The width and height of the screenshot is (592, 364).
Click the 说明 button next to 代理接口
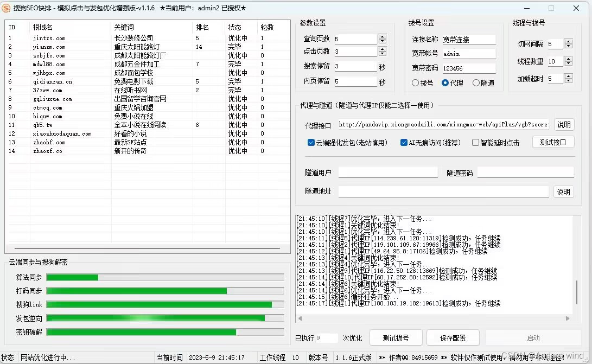564,125
